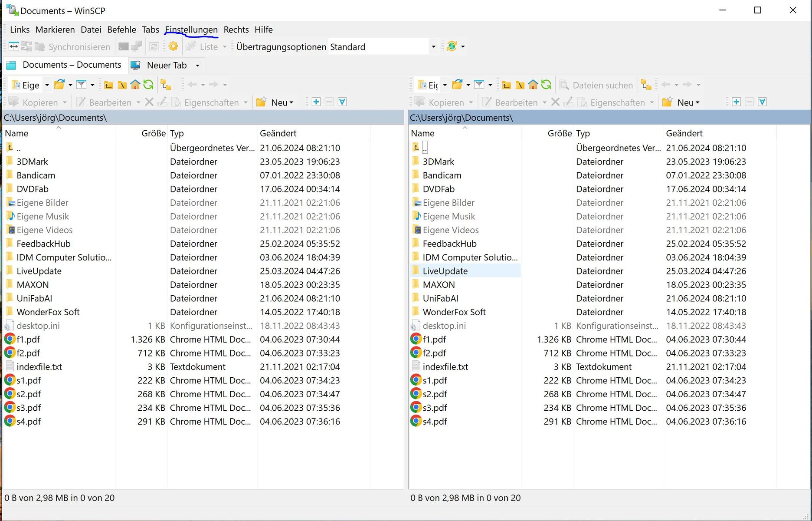812x521 pixels.
Task: Sort left panel by Name column
Action: click(x=59, y=133)
